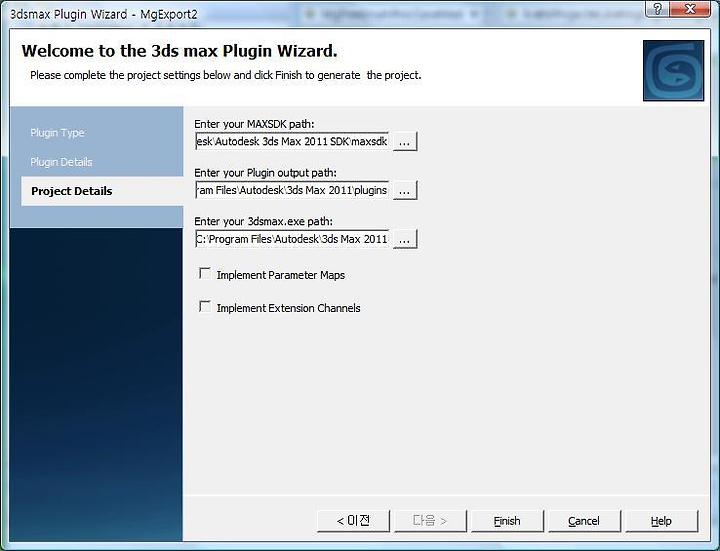Browse for the Plugin output path
Viewport: 720px width, 551px height.
pos(405,190)
